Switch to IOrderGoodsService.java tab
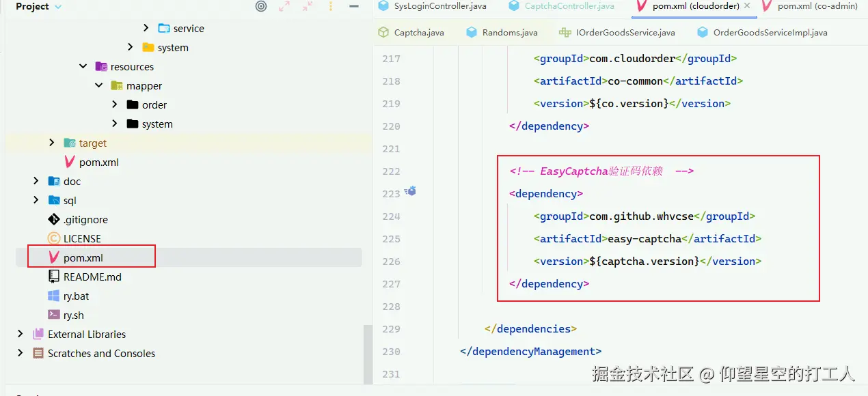 (x=625, y=32)
